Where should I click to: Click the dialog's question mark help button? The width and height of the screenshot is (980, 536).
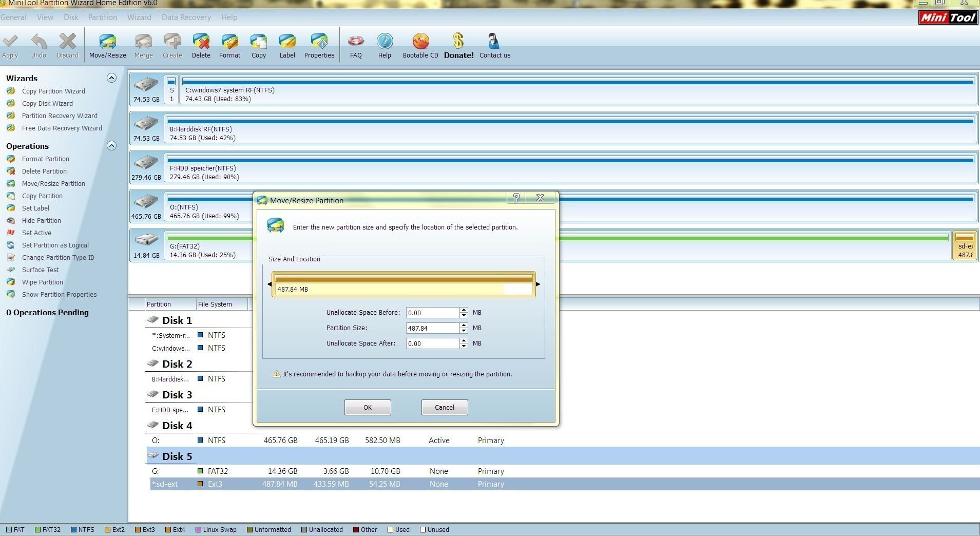tap(516, 198)
